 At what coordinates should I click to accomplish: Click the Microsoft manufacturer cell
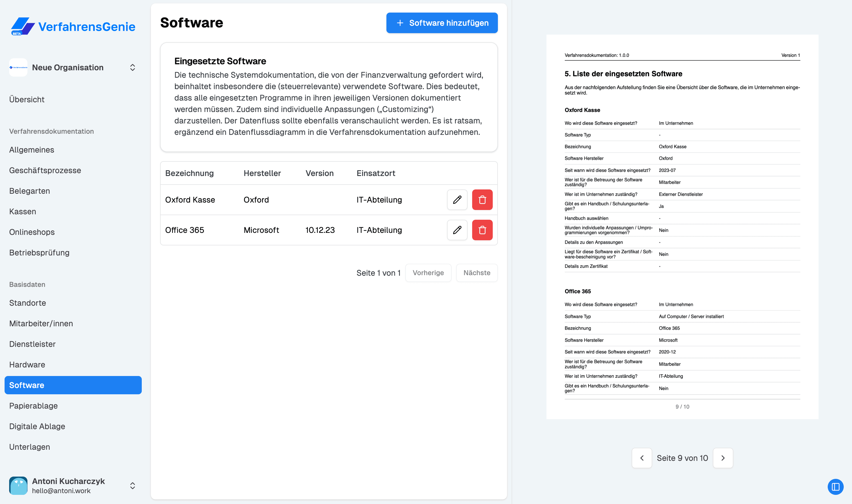point(261,230)
